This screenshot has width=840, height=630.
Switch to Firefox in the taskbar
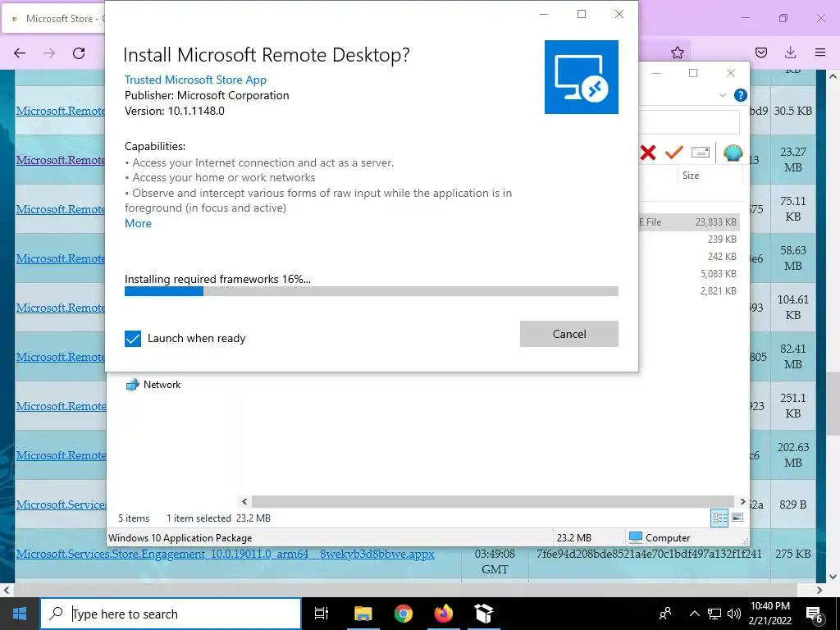tap(443, 614)
